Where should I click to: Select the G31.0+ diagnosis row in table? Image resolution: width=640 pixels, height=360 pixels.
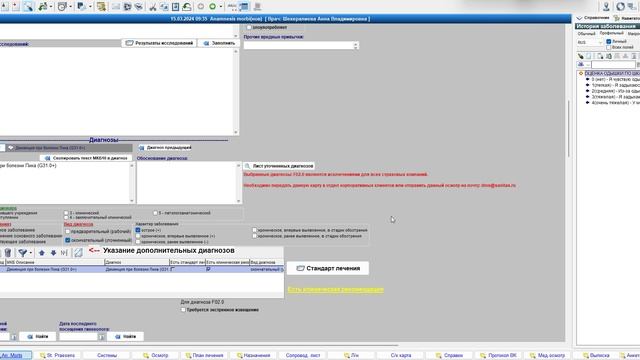(x=142, y=269)
